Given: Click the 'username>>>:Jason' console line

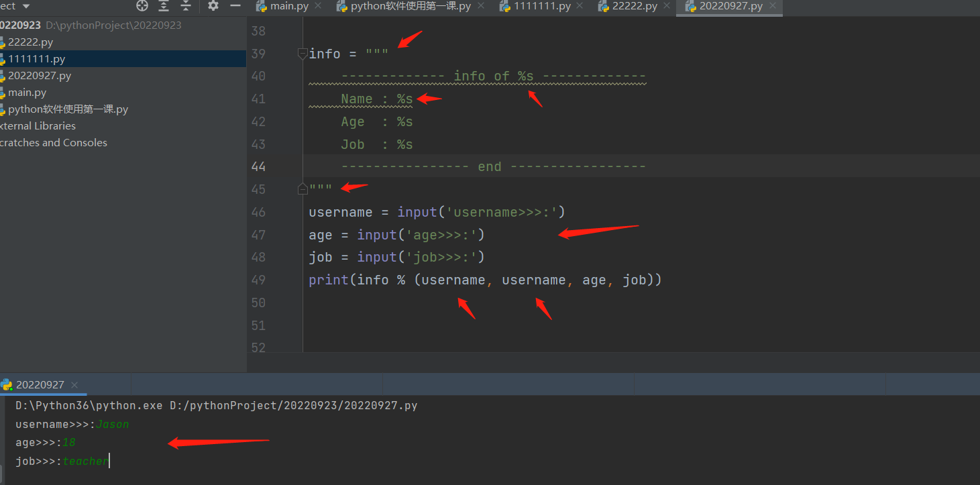Looking at the screenshot, I should click(72, 424).
